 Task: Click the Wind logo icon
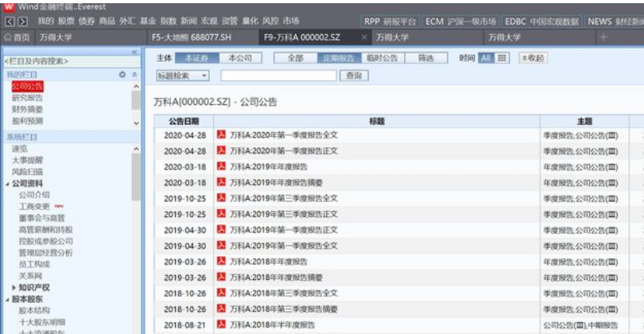[x=8, y=7]
